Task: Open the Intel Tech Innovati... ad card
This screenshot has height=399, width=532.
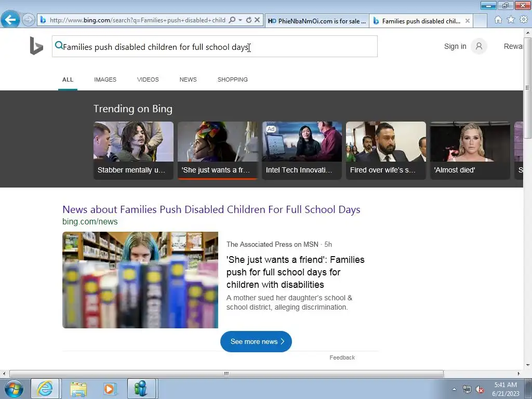Action: (302, 150)
